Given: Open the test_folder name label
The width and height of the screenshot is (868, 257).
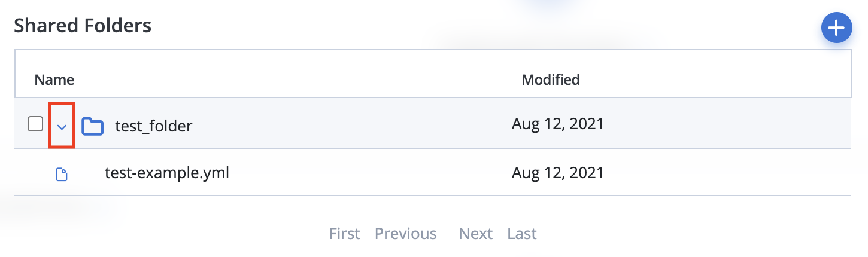Looking at the screenshot, I should coord(154,126).
